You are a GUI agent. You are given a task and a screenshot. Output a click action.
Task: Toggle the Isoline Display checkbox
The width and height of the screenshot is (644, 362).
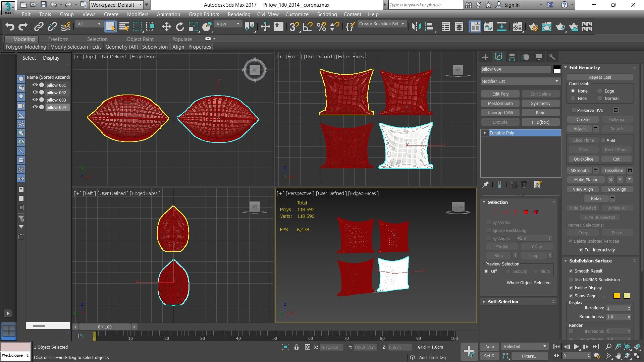(x=571, y=288)
